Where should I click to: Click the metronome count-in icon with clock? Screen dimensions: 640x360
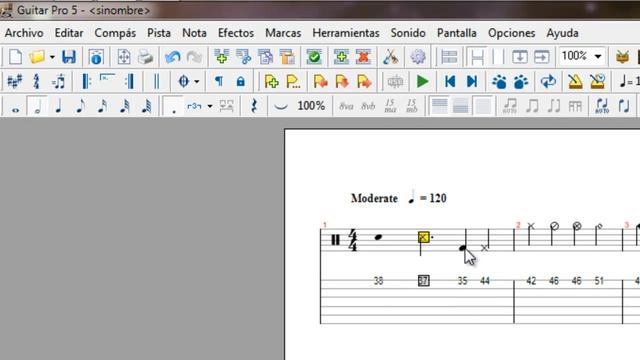pyautogui.click(x=598, y=81)
